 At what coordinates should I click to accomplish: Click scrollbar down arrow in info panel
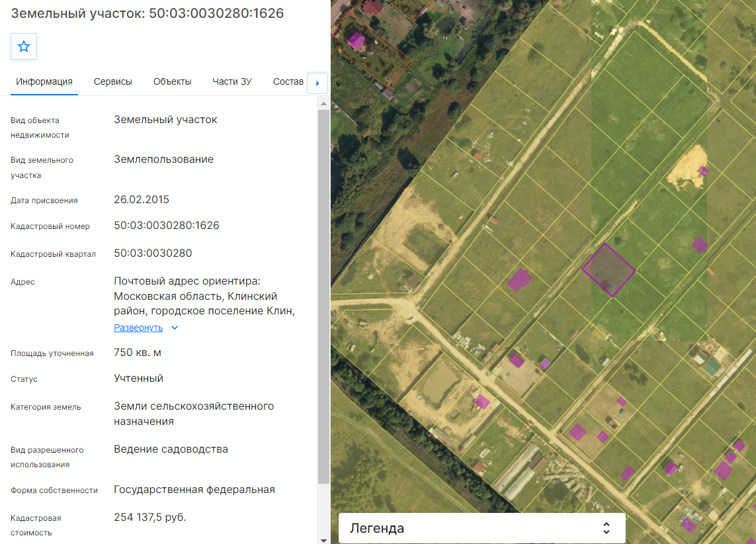click(x=323, y=541)
